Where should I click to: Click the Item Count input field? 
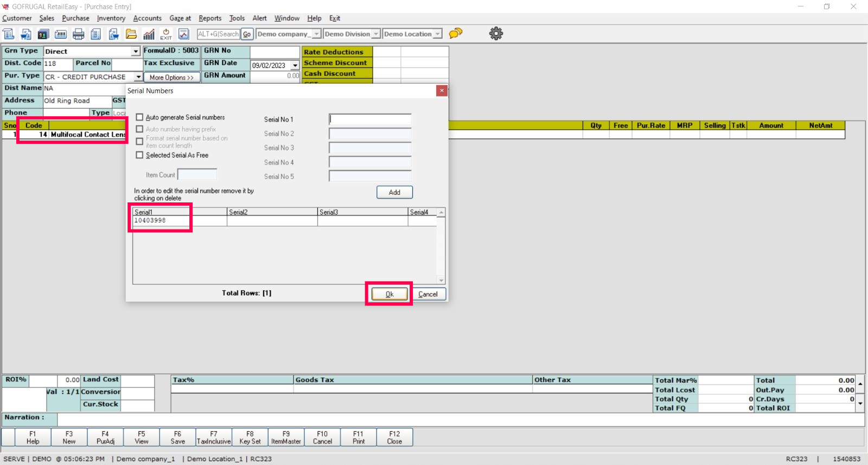197,175
